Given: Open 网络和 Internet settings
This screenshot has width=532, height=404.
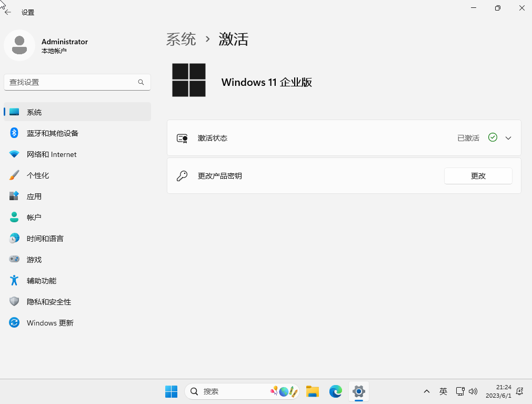Looking at the screenshot, I should click(x=77, y=154).
